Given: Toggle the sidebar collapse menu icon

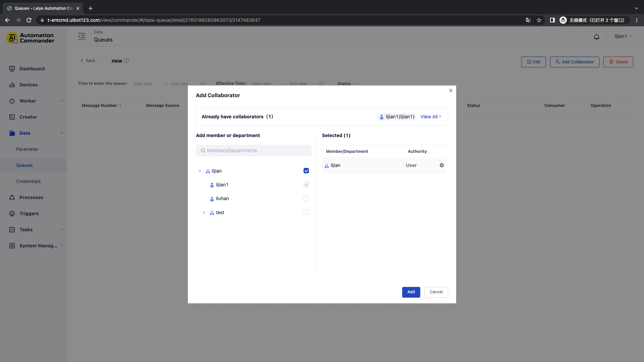Looking at the screenshot, I should (x=82, y=36).
